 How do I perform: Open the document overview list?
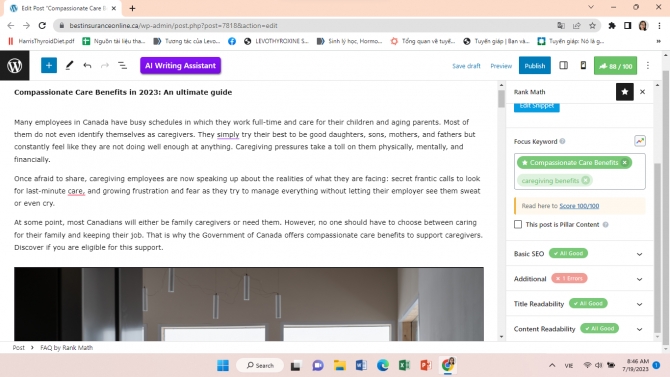point(122,65)
